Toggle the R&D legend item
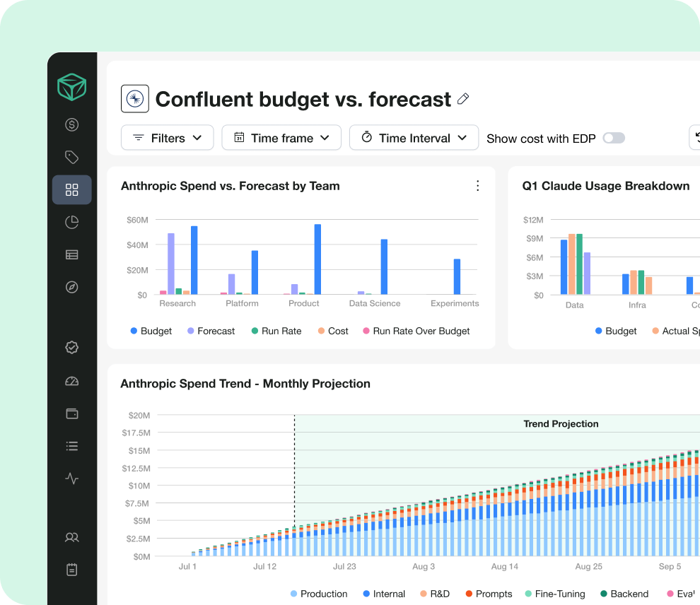 [x=435, y=594]
